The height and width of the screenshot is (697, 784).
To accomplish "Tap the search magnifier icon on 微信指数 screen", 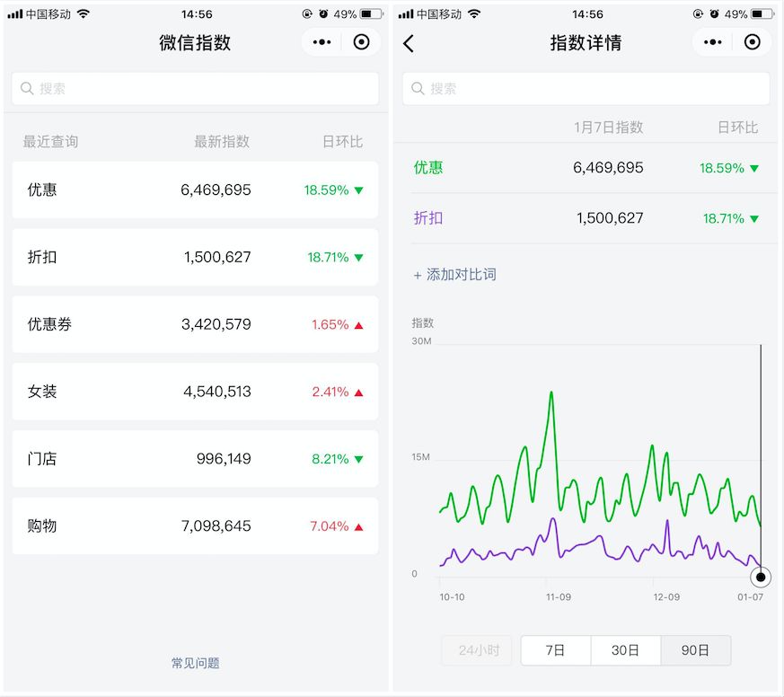I will pyautogui.click(x=27, y=89).
